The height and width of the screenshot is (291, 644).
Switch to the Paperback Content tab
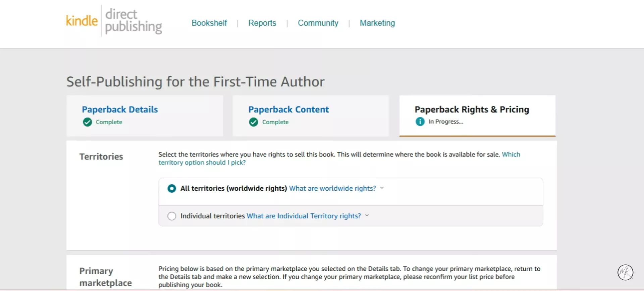point(288,109)
